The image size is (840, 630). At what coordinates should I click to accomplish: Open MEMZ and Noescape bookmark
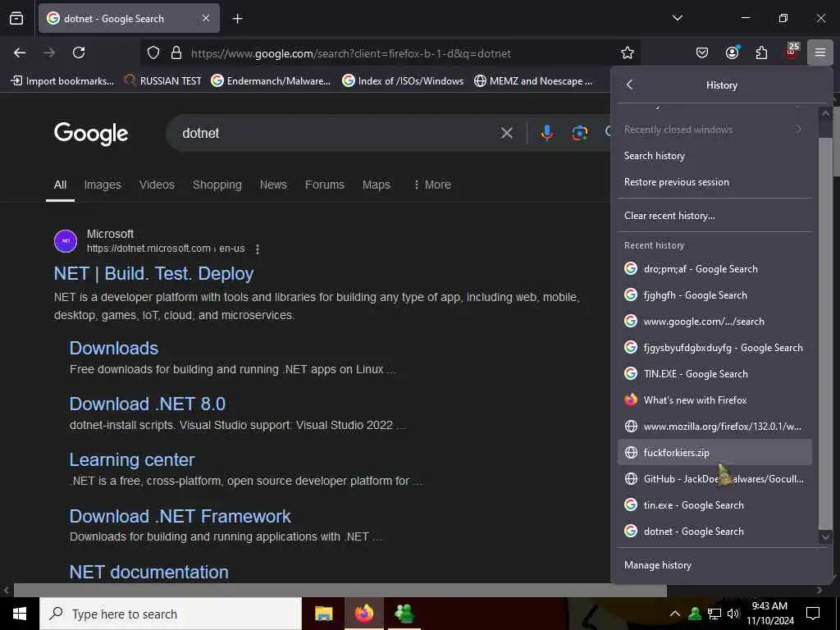[533, 81]
